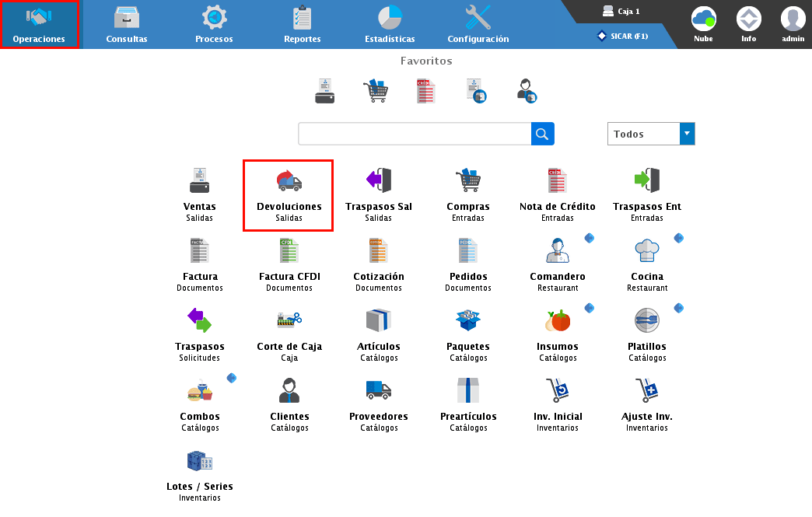Open Proveedores truck icon
The height and width of the screenshot is (517, 812).
[378, 389]
